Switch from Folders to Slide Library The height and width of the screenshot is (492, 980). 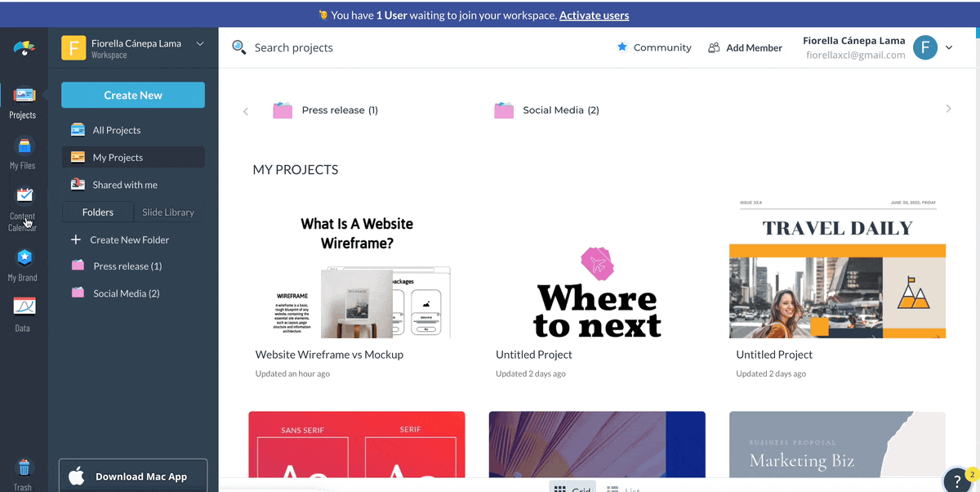click(x=168, y=212)
